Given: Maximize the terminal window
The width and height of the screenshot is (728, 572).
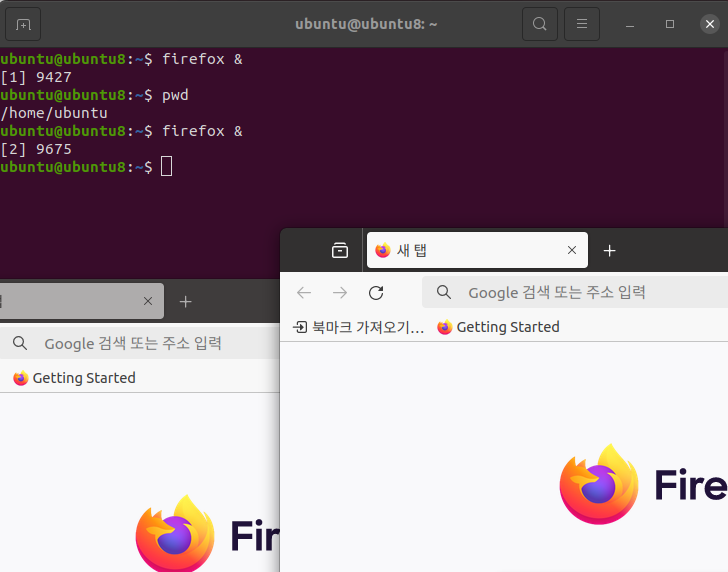Looking at the screenshot, I should (x=670, y=24).
